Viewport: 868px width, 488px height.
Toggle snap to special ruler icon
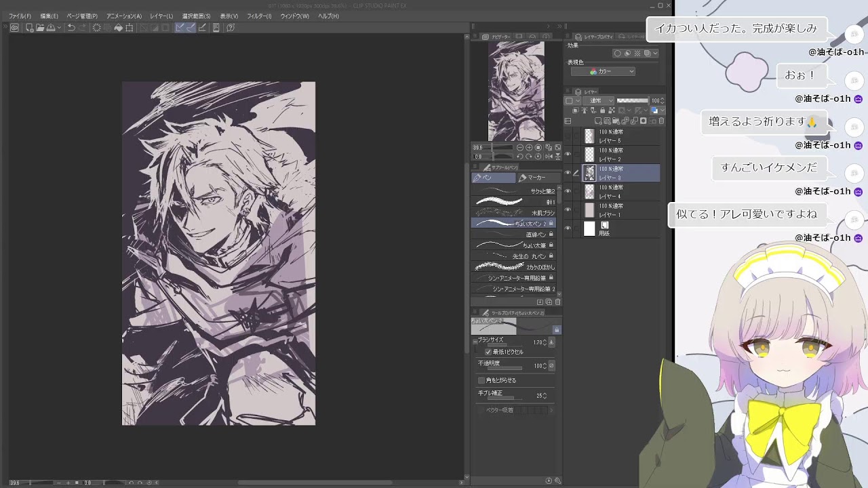click(191, 28)
